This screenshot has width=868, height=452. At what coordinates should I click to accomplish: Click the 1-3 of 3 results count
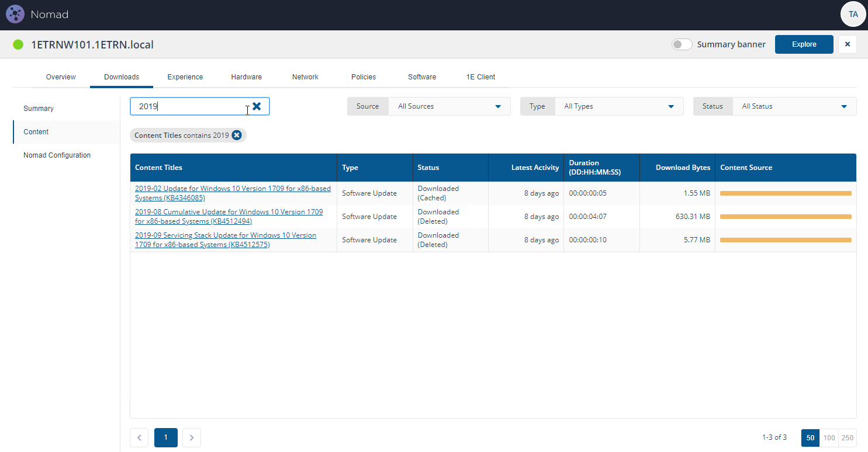(x=774, y=437)
